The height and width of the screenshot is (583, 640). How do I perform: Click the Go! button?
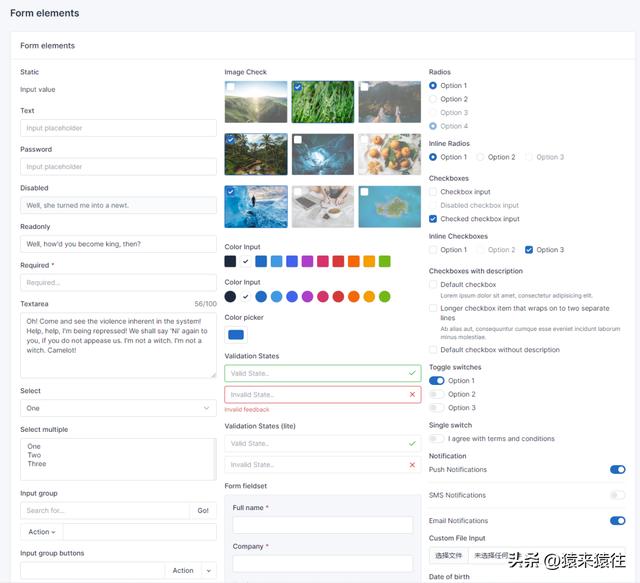[x=203, y=511]
